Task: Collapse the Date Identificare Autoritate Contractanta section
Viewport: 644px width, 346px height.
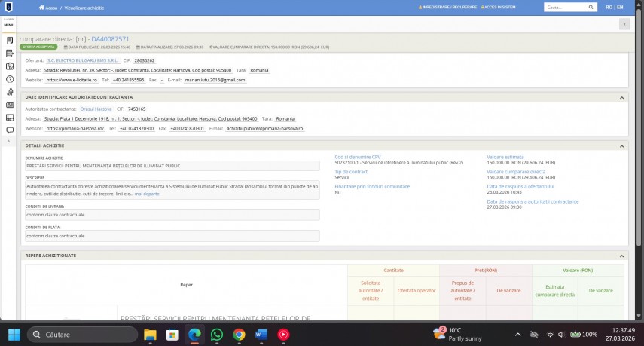Action: (622, 97)
